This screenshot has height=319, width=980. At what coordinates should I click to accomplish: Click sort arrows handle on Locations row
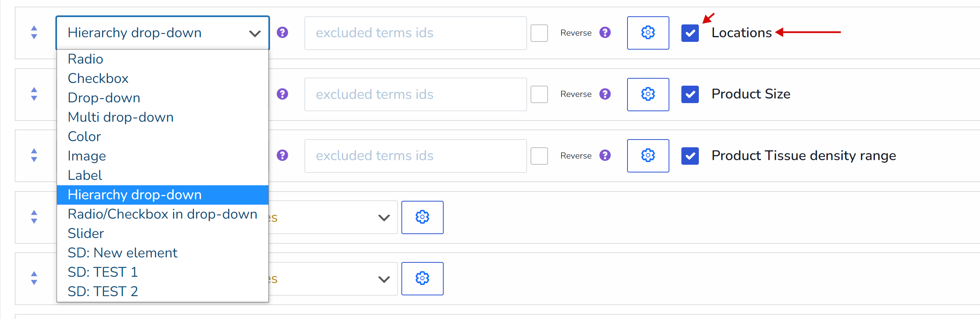coord(34,33)
